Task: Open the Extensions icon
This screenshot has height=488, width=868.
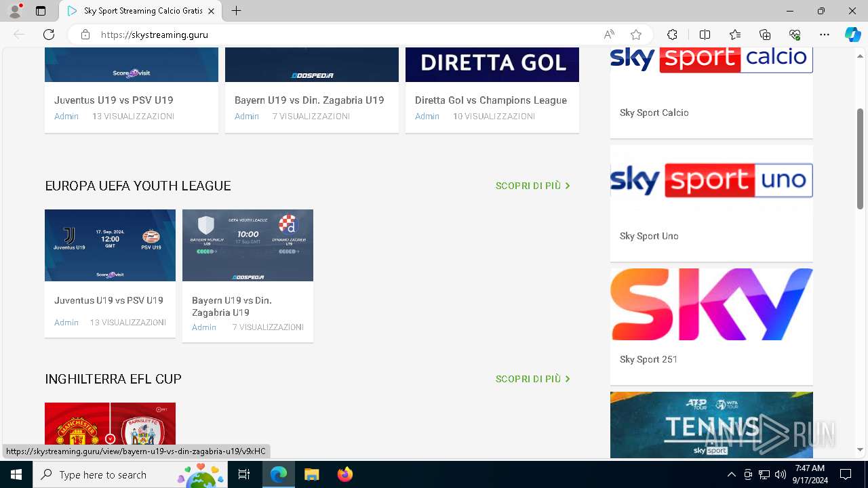Action: pyautogui.click(x=672, y=35)
